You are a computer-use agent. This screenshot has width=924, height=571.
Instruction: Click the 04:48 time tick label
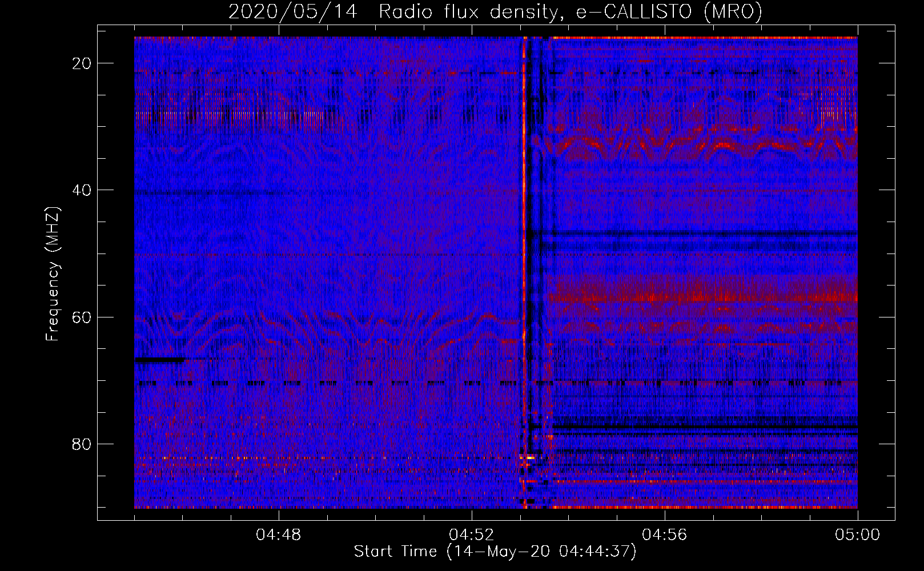point(279,535)
